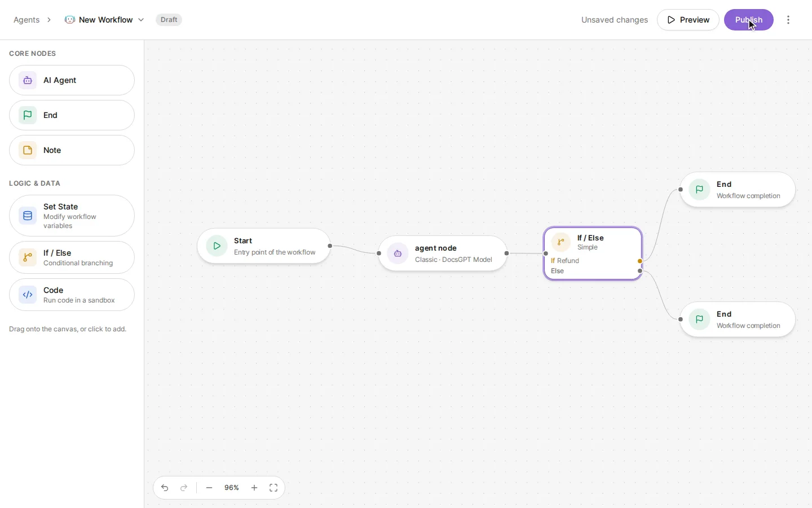Image resolution: width=812 pixels, height=508 pixels.
Task: Click the 'New Workflow' title text
Action: (x=106, y=20)
